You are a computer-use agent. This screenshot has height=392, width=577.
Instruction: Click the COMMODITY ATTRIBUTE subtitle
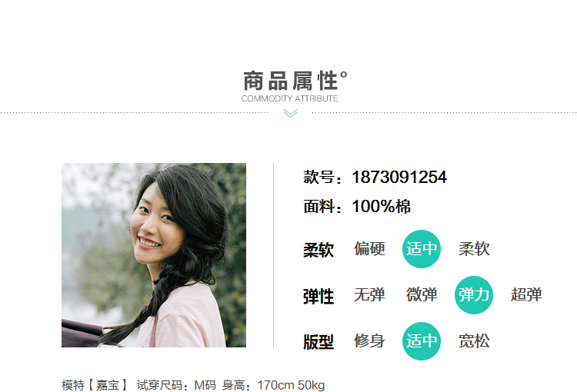(x=289, y=98)
